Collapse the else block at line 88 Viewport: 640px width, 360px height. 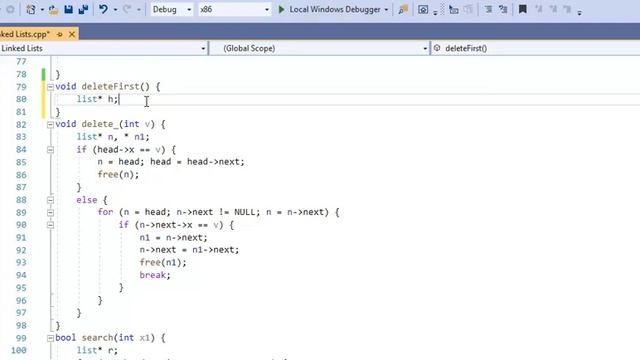coord(50,200)
